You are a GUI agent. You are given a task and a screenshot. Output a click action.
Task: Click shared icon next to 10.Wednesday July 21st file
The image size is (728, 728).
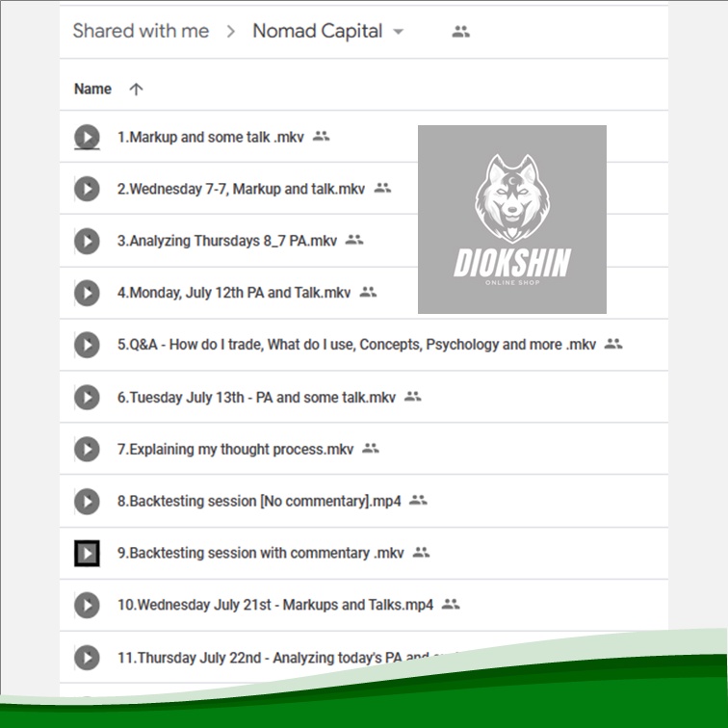[451, 605]
